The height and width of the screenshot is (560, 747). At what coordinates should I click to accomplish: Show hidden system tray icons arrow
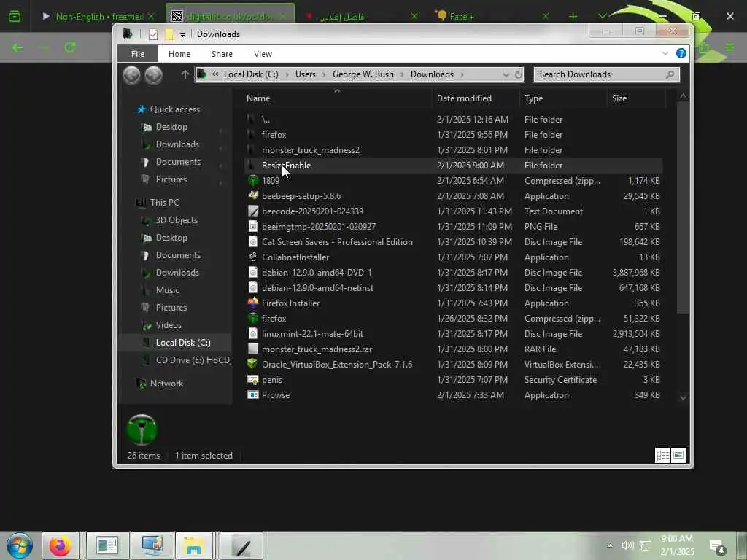click(x=610, y=545)
